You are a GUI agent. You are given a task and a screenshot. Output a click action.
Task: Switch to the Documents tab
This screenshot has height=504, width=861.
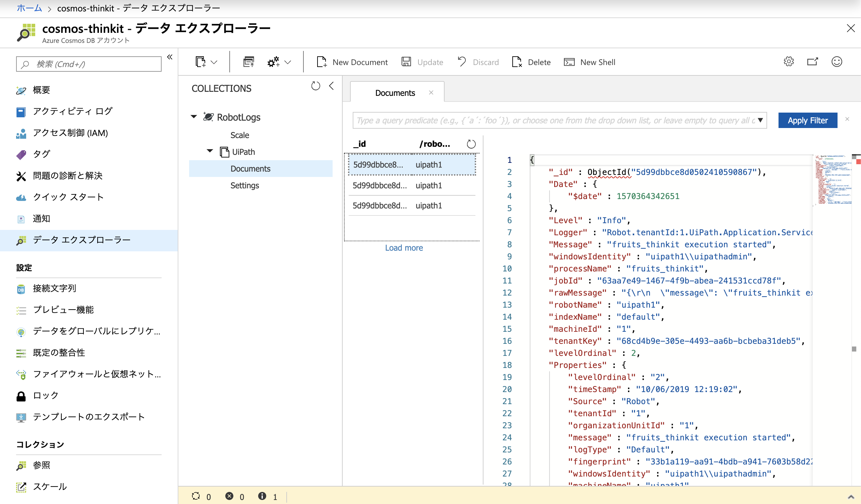tap(395, 93)
